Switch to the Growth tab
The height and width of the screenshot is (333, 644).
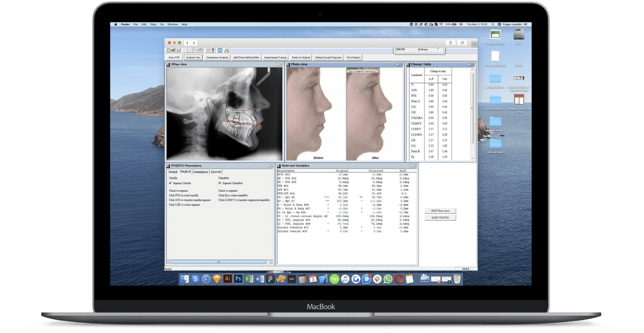pos(216,172)
